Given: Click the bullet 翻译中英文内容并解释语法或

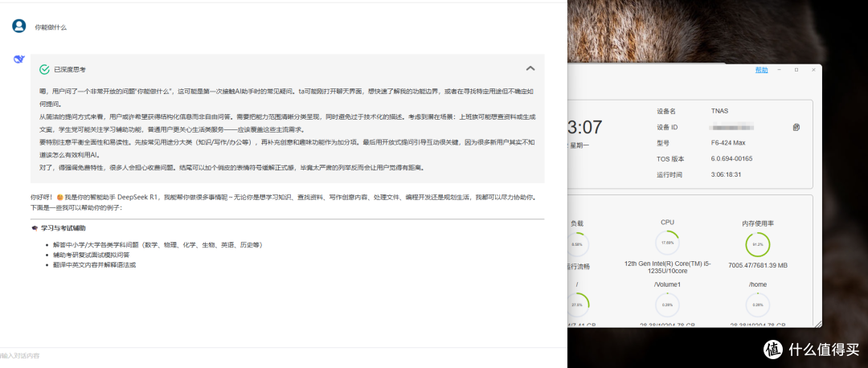Looking at the screenshot, I should [94, 264].
